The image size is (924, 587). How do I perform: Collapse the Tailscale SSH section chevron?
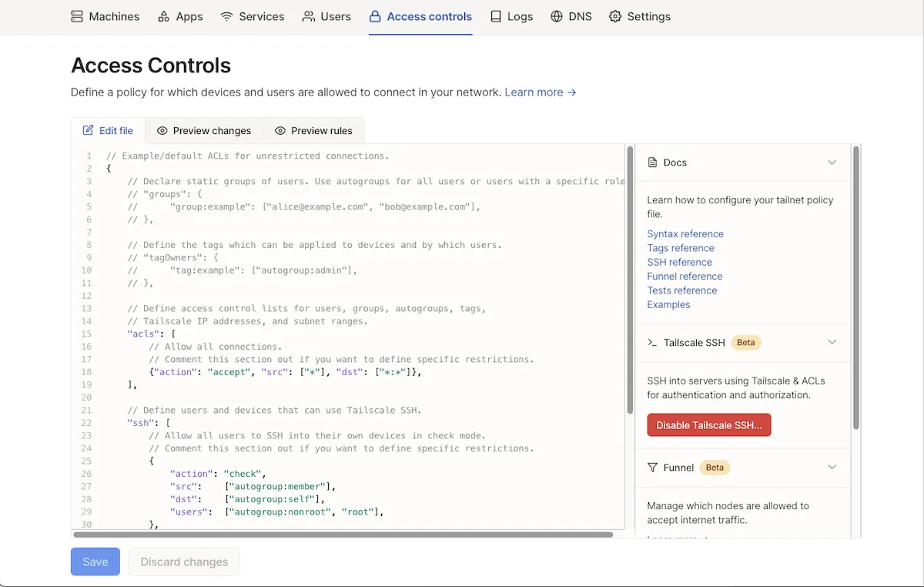pyautogui.click(x=832, y=342)
